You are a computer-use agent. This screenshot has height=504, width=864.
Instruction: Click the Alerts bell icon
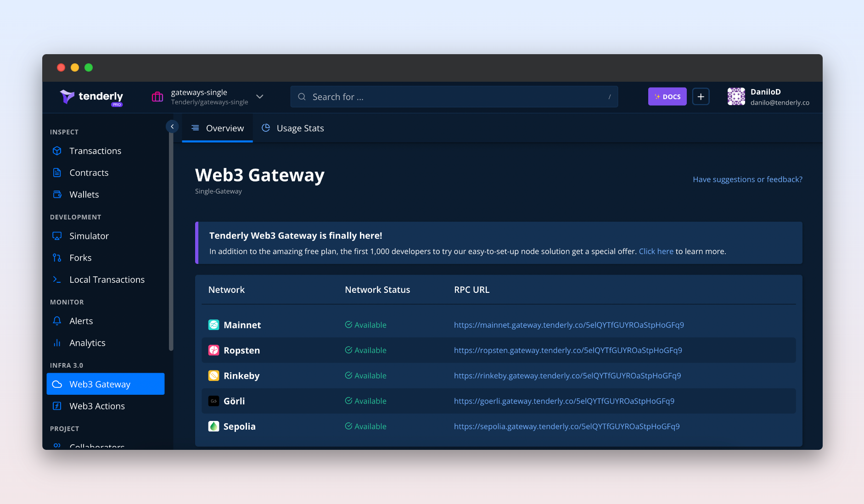click(x=57, y=321)
